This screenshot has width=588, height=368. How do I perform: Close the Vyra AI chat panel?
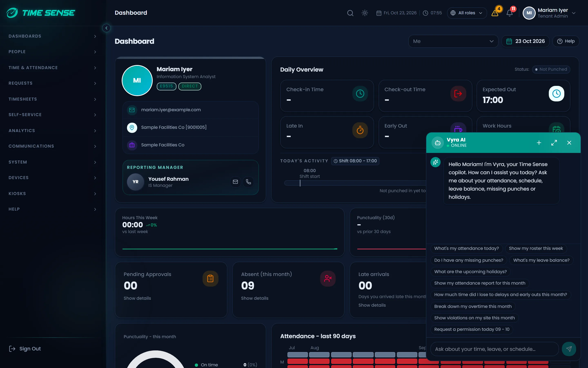(569, 143)
